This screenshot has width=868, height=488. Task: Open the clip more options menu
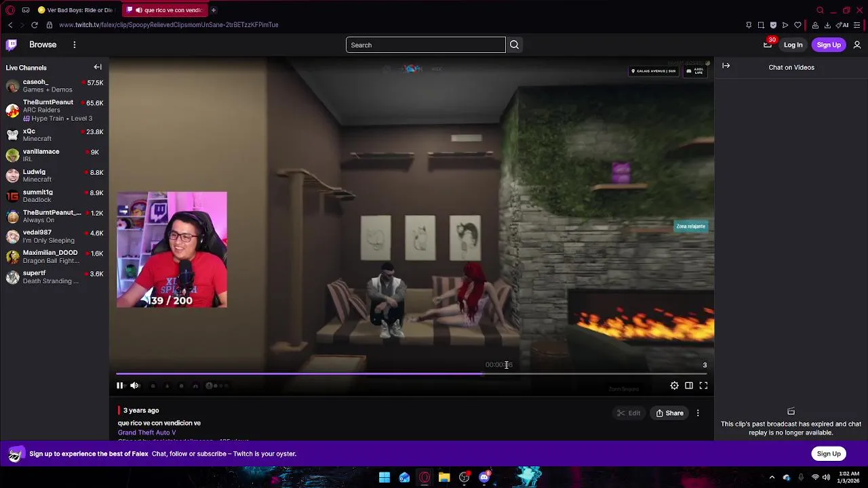(698, 413)
